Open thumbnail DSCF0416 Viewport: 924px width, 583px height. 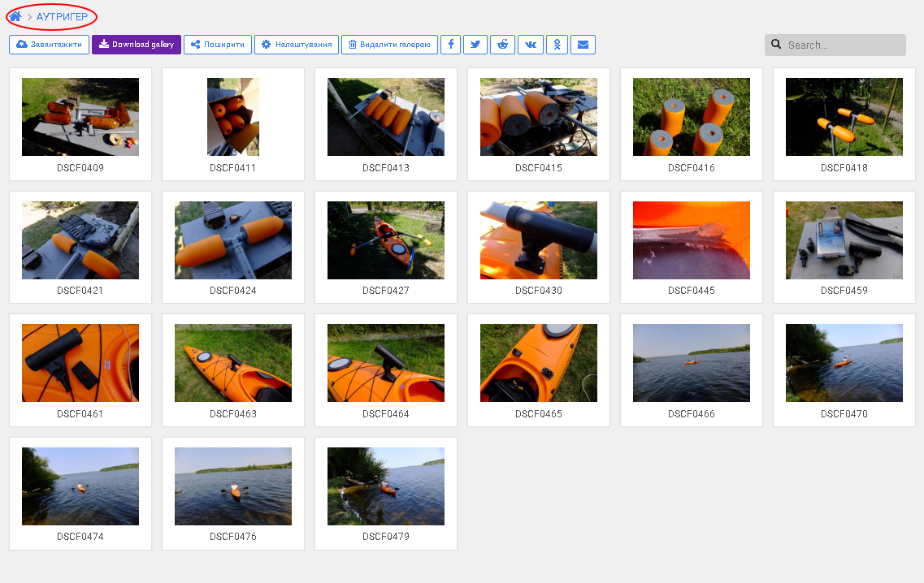(692, 117)
